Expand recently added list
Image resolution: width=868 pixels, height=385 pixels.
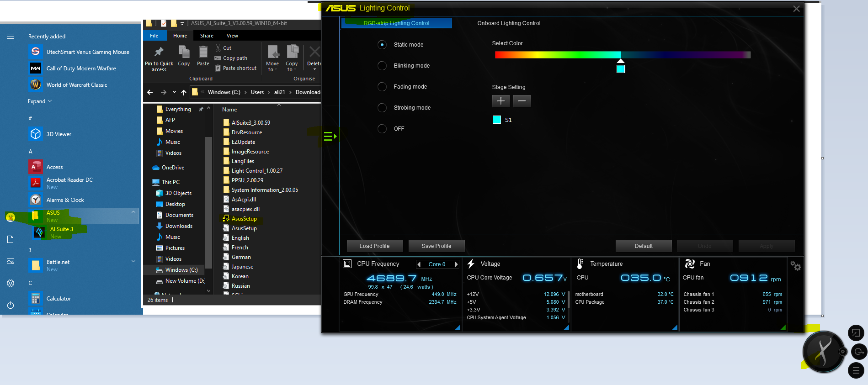[x=40, y=101]
